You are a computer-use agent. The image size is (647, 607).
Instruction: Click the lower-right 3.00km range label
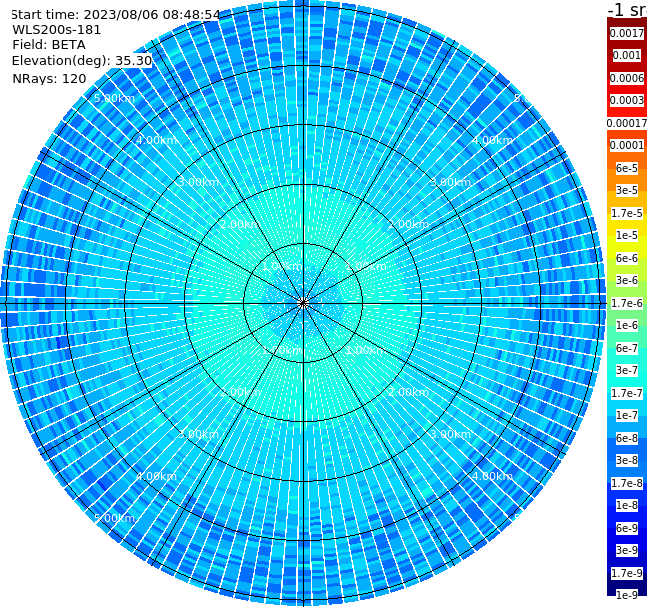[x=450, y=434]
